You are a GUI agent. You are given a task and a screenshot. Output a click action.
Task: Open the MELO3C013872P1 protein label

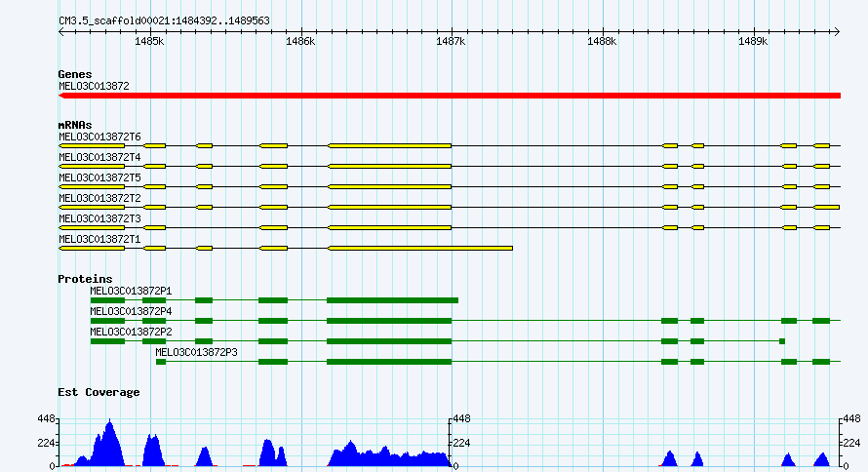coord(132,291)
